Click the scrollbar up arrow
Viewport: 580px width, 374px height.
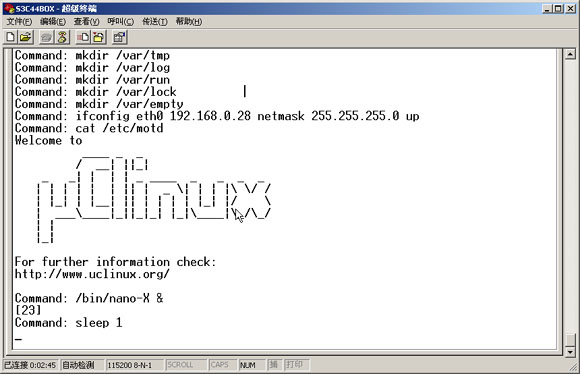point(570,54)
